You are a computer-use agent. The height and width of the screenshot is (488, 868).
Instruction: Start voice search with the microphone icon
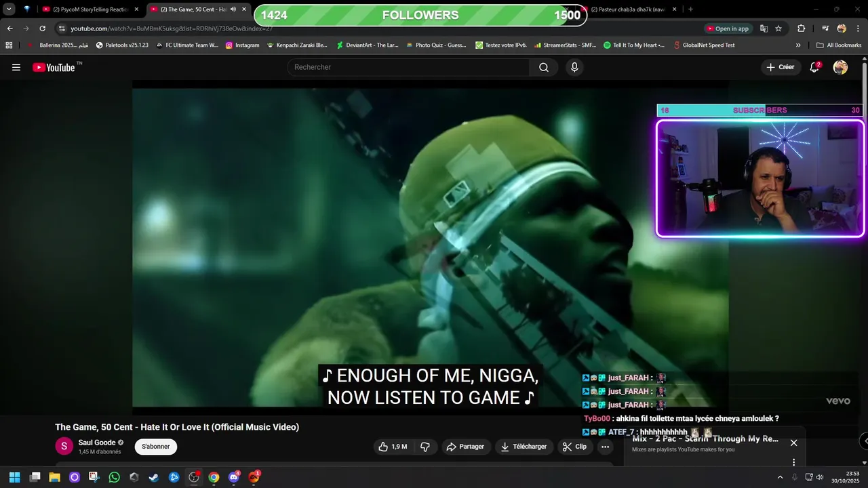click(x=574, y=67)
